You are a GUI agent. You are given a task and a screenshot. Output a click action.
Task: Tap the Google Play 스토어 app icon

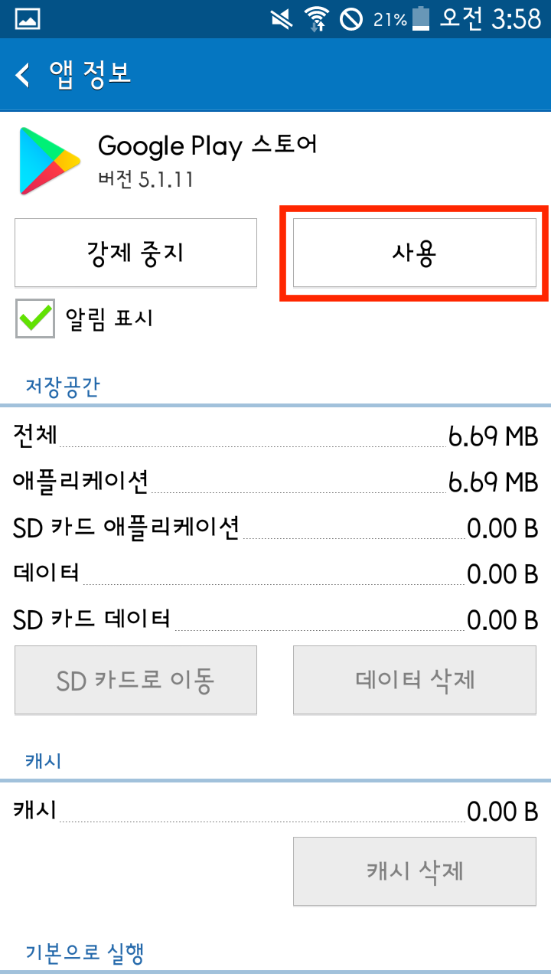click(50, 161)
